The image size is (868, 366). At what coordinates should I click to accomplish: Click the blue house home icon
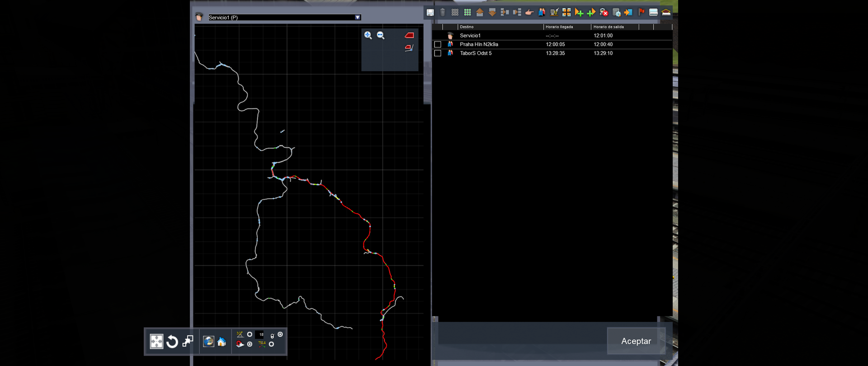coord(222,342)
